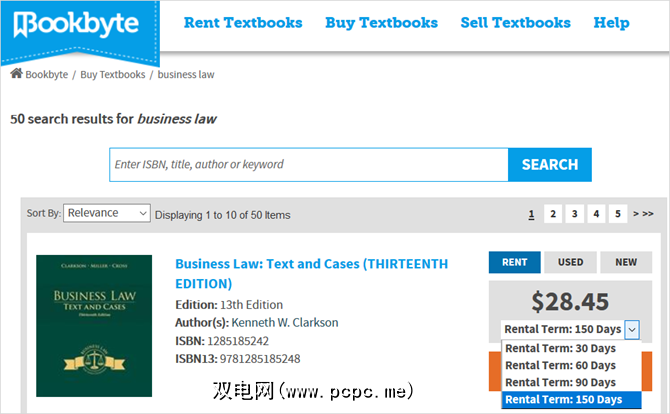This screenshot has width=670, height=414.
Task: Switch to the NEW tab
Action: (626, 262)
